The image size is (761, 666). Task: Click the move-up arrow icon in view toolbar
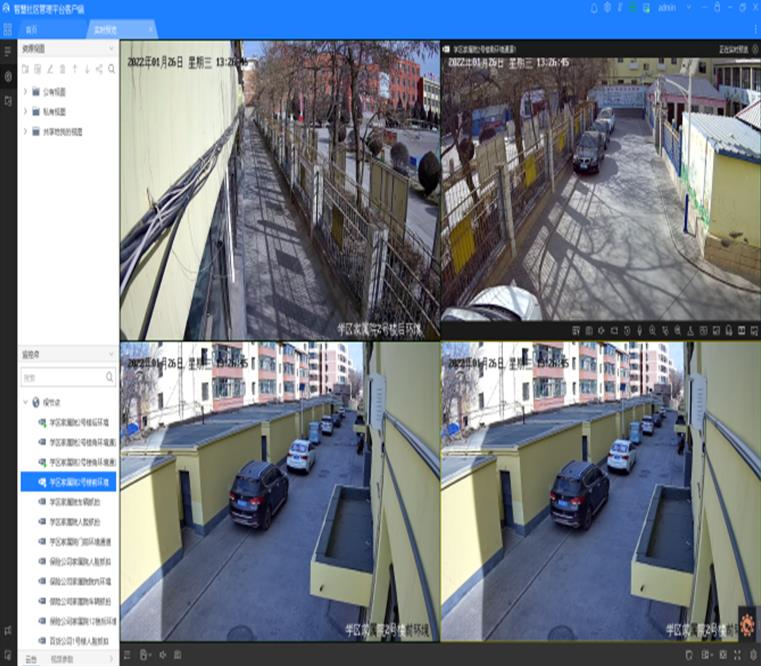(74, 69)
